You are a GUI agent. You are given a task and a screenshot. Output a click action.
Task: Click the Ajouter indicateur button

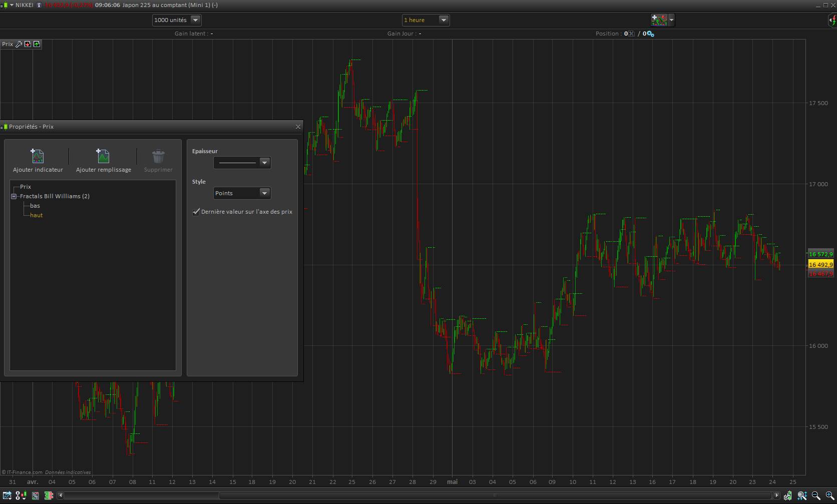(38, 161)
